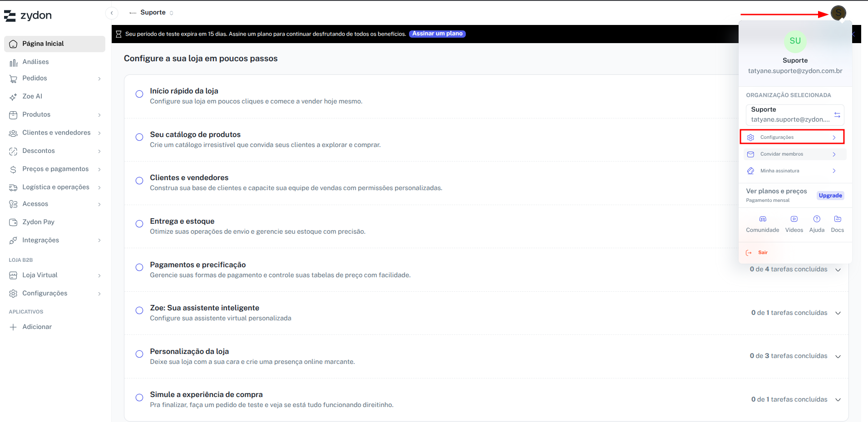Screen dimensions: 868x422
Task: Select the Clientes e vendedores step circle
Action: (139, 181)
